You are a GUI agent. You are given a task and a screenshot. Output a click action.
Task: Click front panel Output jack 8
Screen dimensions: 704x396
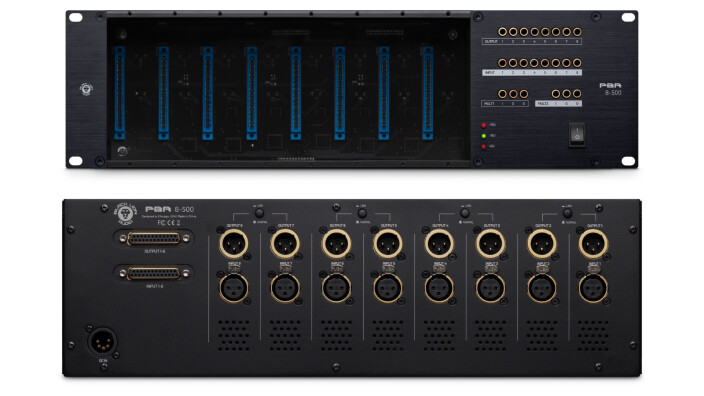[x=577, y=32]
